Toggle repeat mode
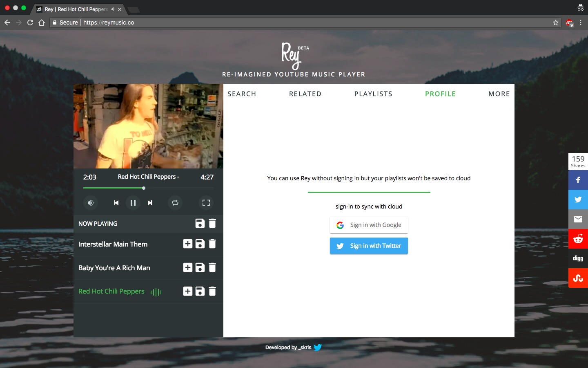The width and height of the screenshot is (588, 368). pyautogui.click(x=175, y=203)
